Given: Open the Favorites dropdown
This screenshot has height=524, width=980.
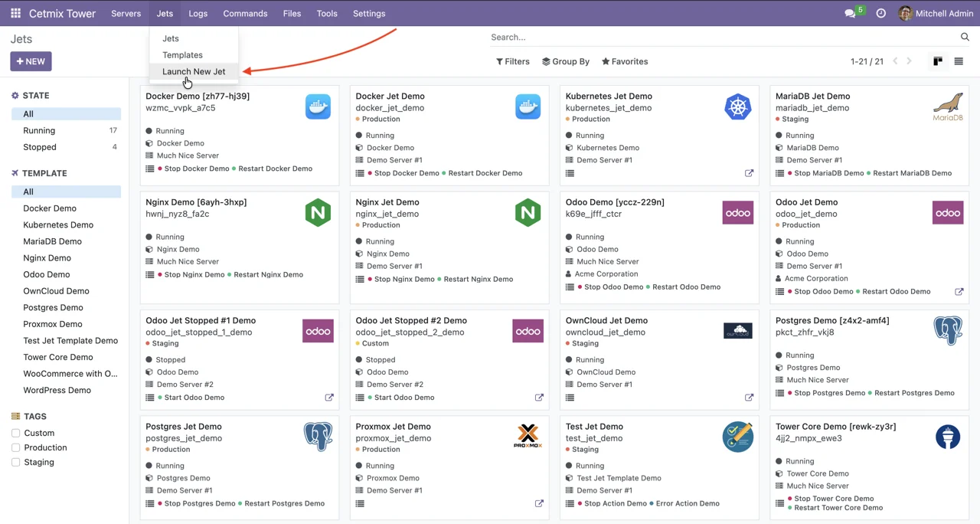Looking at the screenshot, I should pyautogui.click(x=625, y=61).
